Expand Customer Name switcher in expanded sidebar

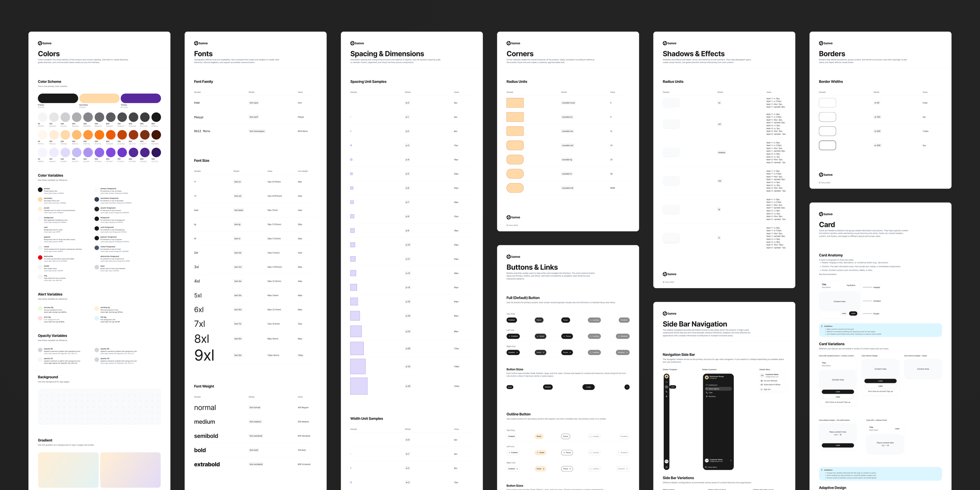click(731, 461)
